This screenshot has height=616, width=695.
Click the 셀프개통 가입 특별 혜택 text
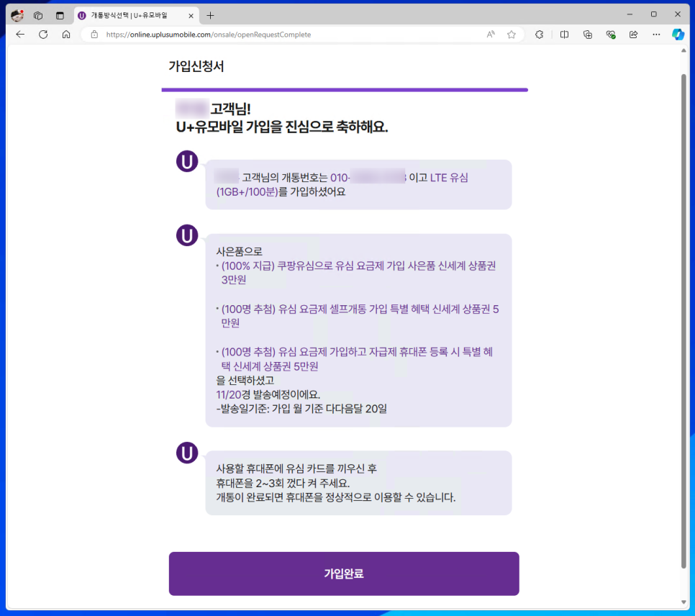360,316
